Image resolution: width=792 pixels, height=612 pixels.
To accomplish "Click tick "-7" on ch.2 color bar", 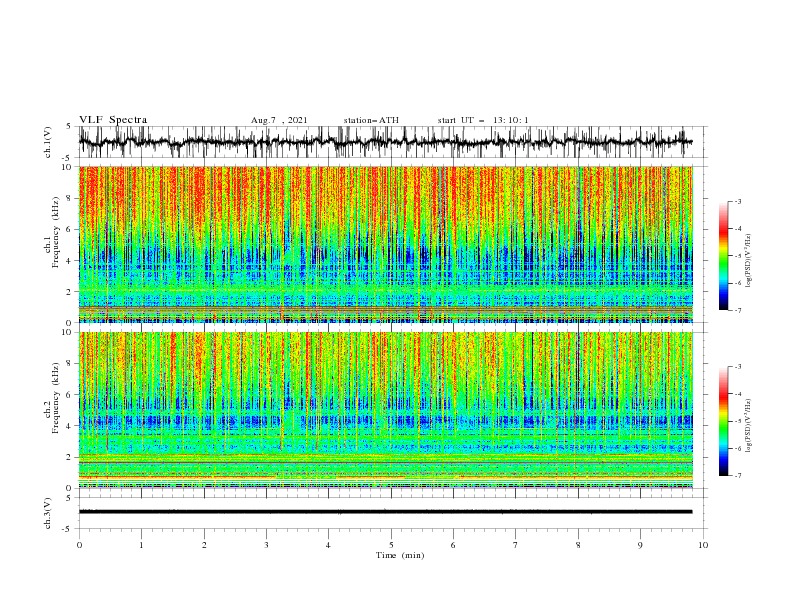I will pos(738,476).
